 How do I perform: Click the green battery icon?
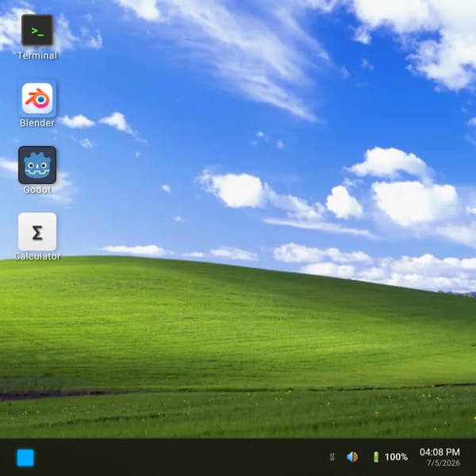coord(376,457)
